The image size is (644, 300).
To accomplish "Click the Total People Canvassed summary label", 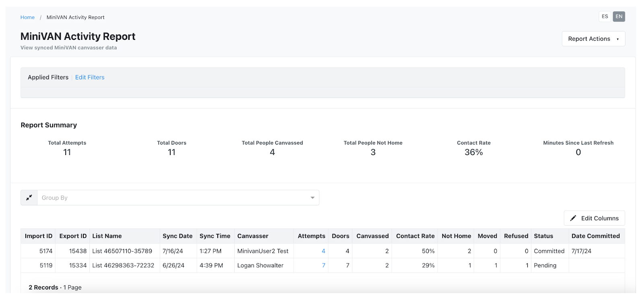I will (x=272, y=143).
